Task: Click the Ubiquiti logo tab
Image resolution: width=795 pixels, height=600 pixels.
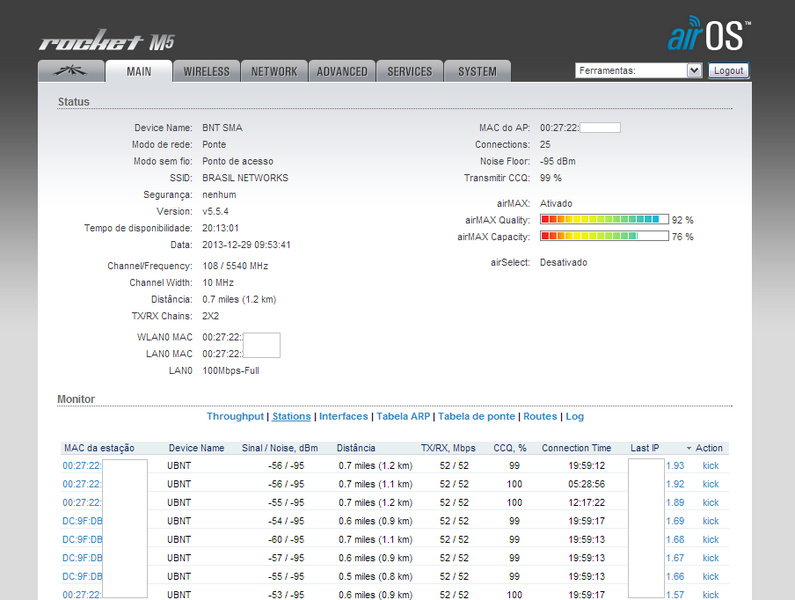Action: [x=71, y=71]
